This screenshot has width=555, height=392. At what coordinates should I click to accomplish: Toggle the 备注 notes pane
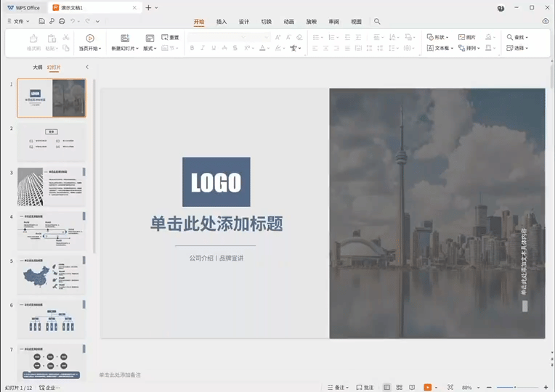click(x=339, y=388)
